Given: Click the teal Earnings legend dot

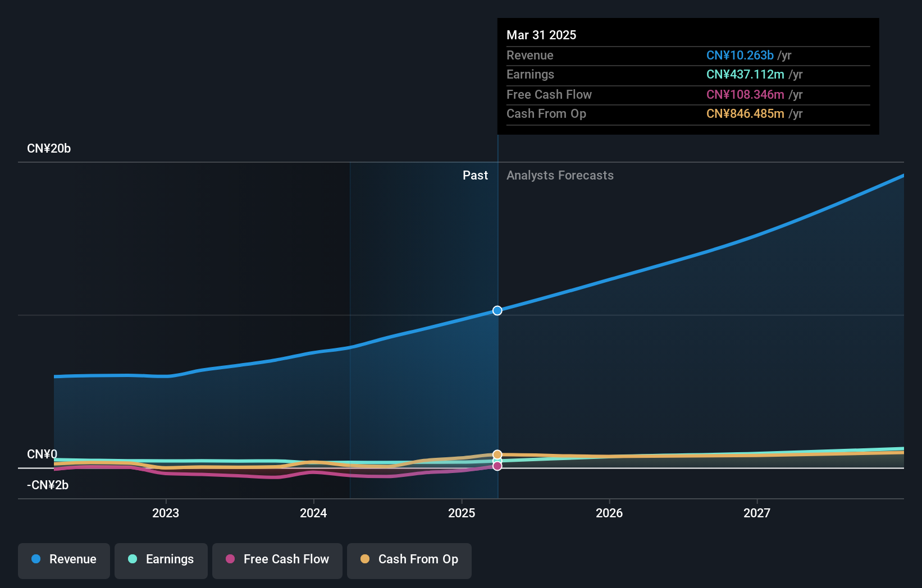Looking at the screenshot, I should 133,559.
